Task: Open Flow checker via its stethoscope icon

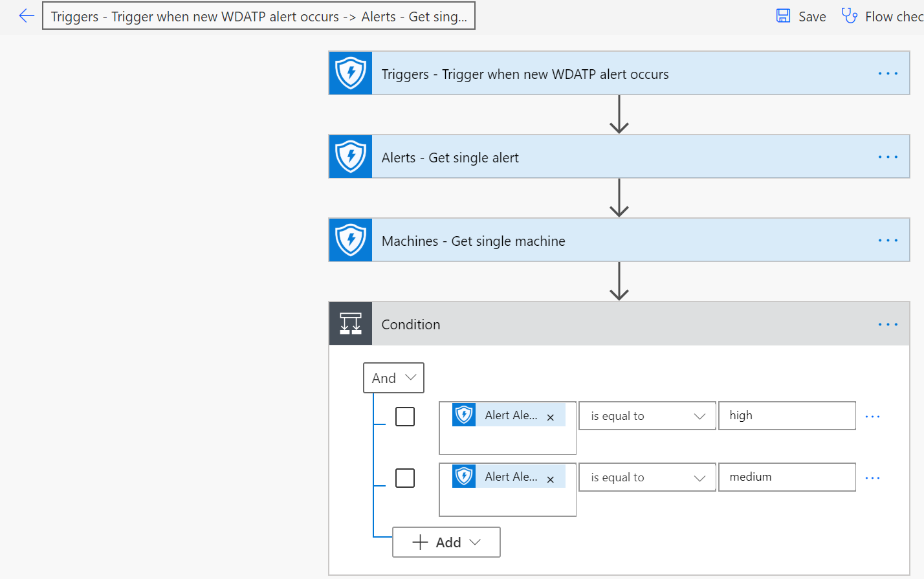Action: click(x=849, y=16)
